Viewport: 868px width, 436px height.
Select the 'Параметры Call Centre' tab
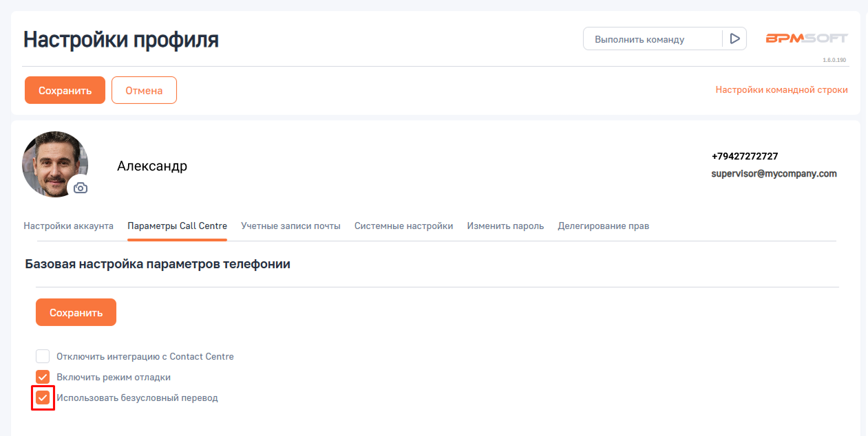click(177, 226)
